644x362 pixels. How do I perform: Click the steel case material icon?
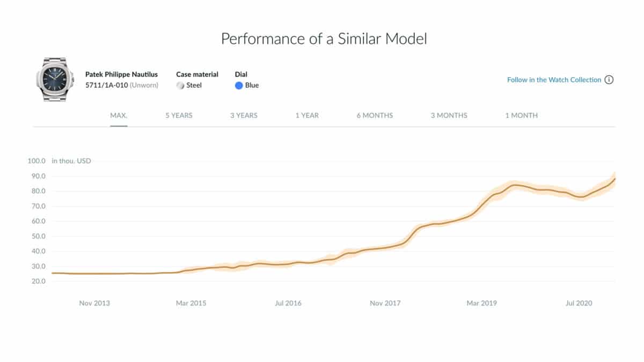coord(180,85)
